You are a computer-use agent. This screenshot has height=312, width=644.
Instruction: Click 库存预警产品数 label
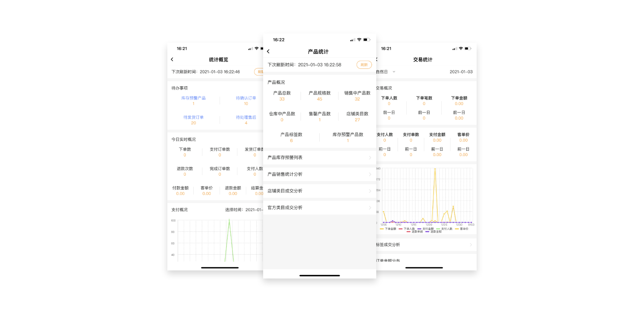click(x=348, y=134)
